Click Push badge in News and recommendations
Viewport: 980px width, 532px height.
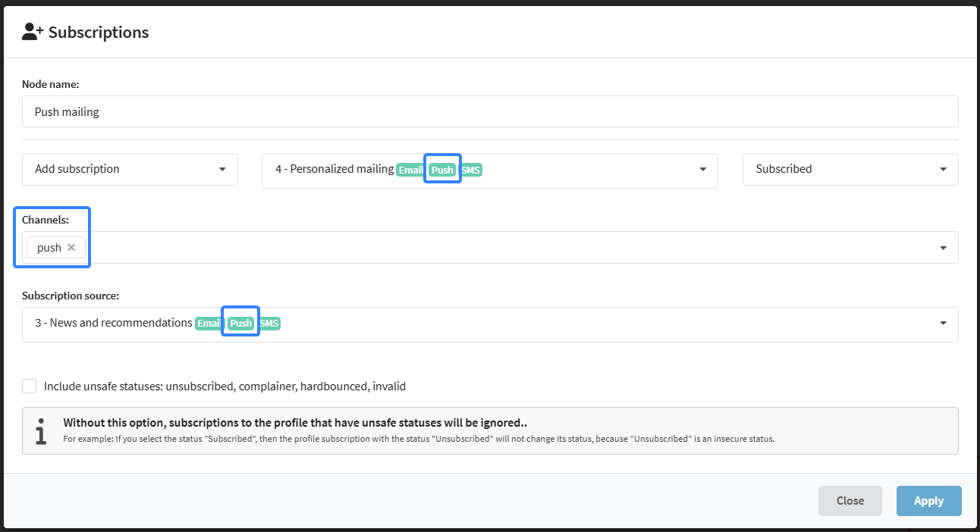(x=240, y=324)
